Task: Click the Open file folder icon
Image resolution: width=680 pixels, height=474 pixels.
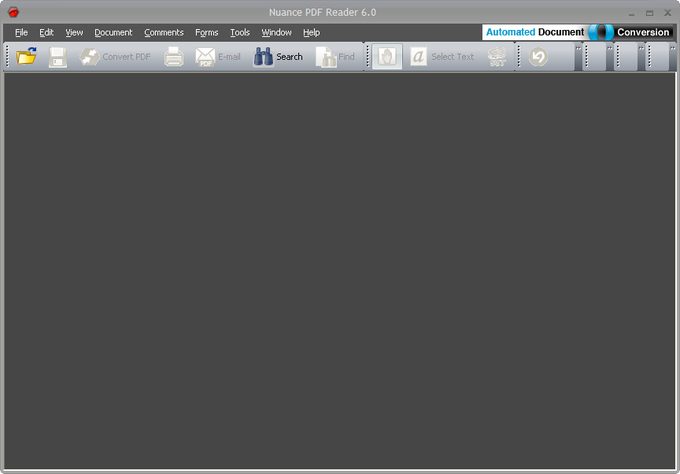Action: (26, 56)
